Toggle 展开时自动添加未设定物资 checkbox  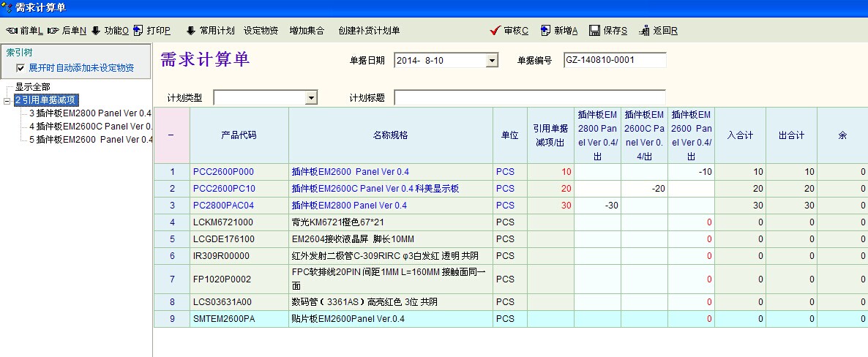(20, 68)
